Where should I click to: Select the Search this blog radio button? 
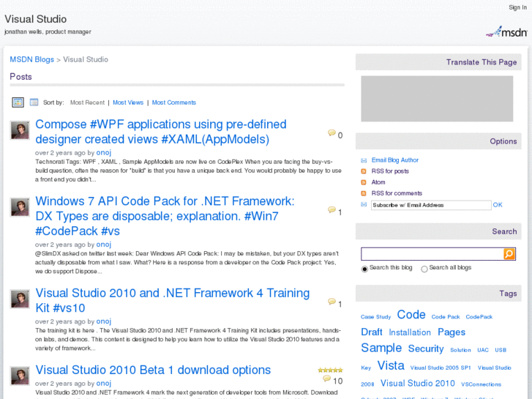[364, 269]
